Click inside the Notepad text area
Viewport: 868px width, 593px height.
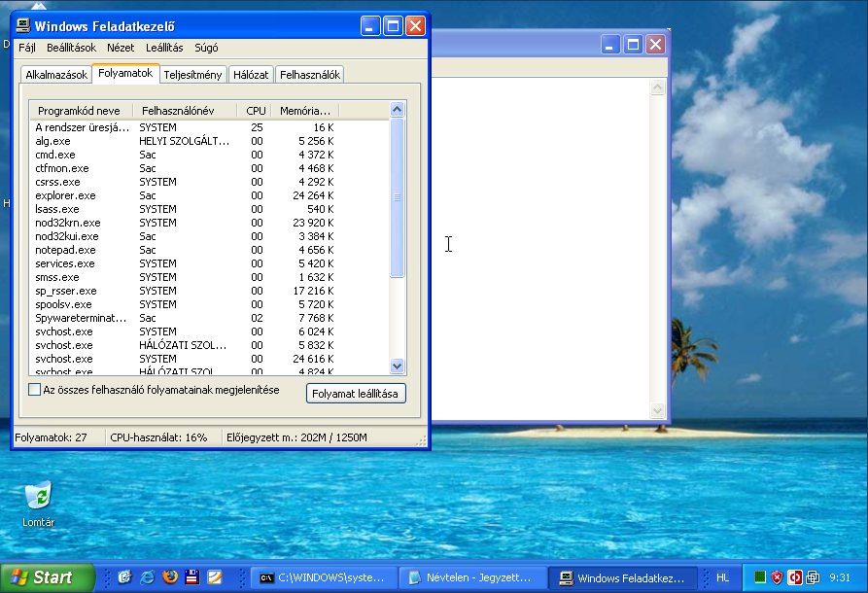(x=540, y=248)
